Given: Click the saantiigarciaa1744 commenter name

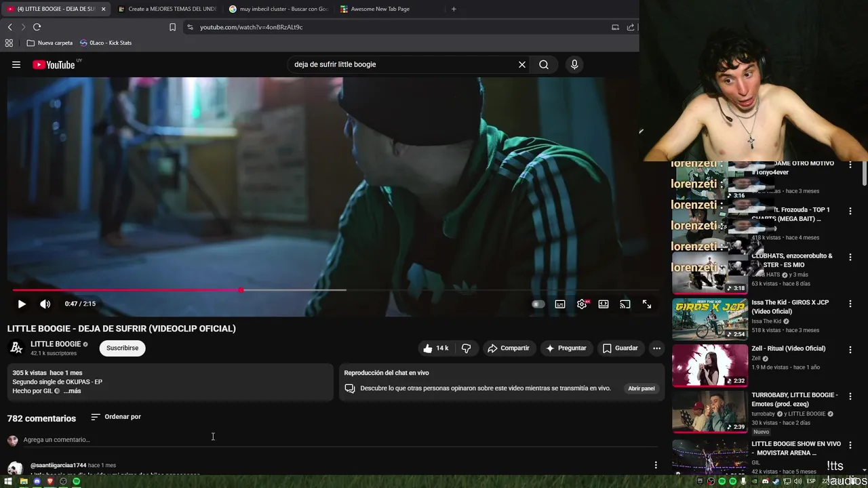Looking at the screenshot, I should pyautogui.click(x=58, y=466).
